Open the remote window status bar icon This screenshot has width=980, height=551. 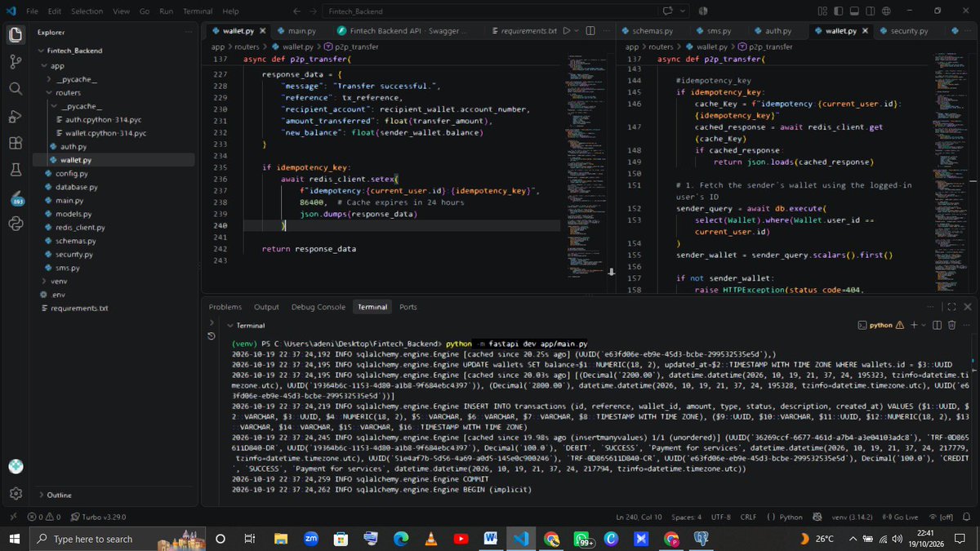(x=11, y=517)
